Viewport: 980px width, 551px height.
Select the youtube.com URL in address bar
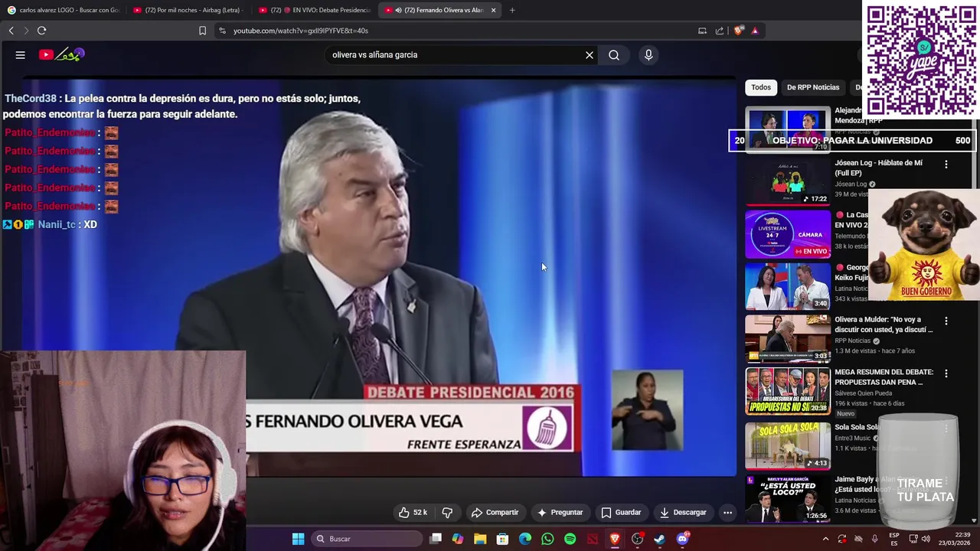(x=301, y=31)
